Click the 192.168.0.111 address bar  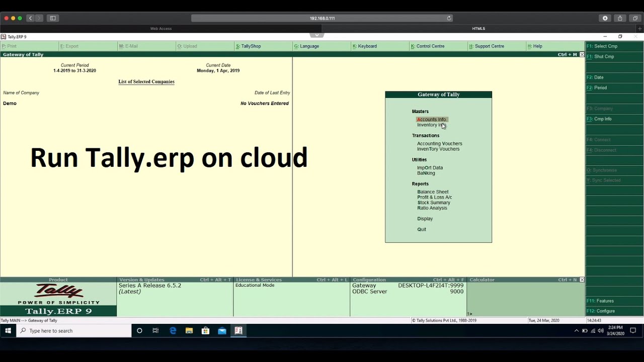(322, 18)
